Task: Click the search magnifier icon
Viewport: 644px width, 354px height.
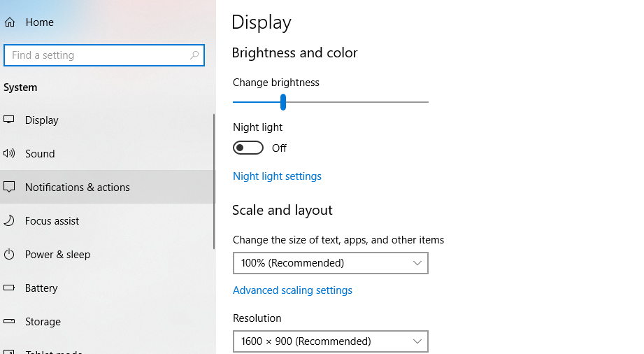Action: click(x=195, y=55)
